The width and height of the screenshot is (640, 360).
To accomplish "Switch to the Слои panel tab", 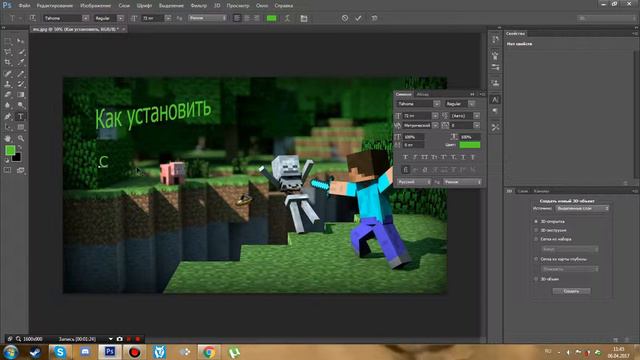I will tap(522, 191).
